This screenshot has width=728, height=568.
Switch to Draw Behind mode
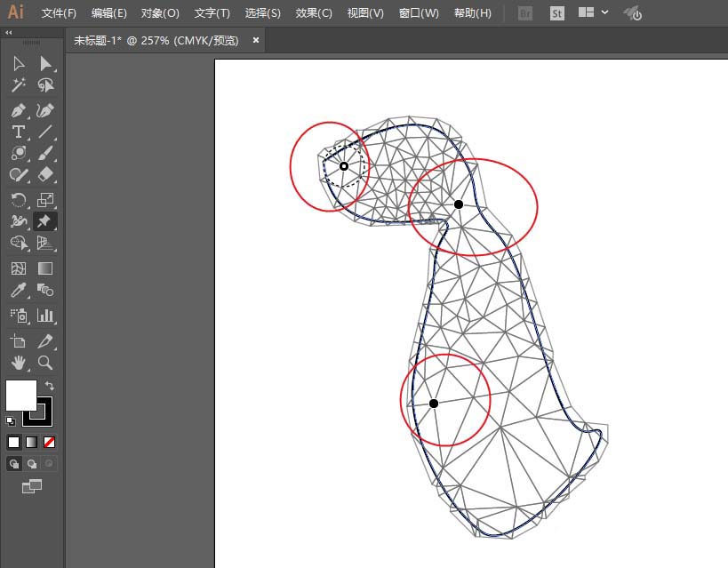pos(32,463)
